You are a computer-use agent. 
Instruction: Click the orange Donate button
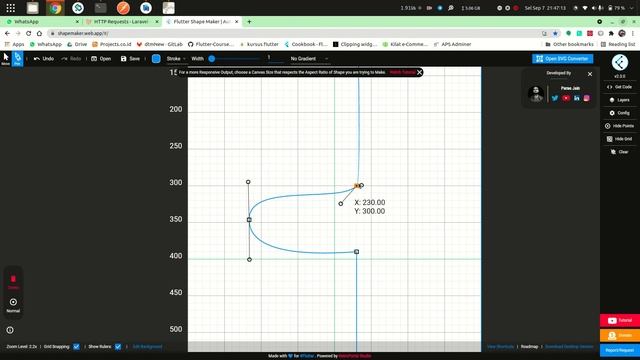pyautogui.click(x=620, y=335)
